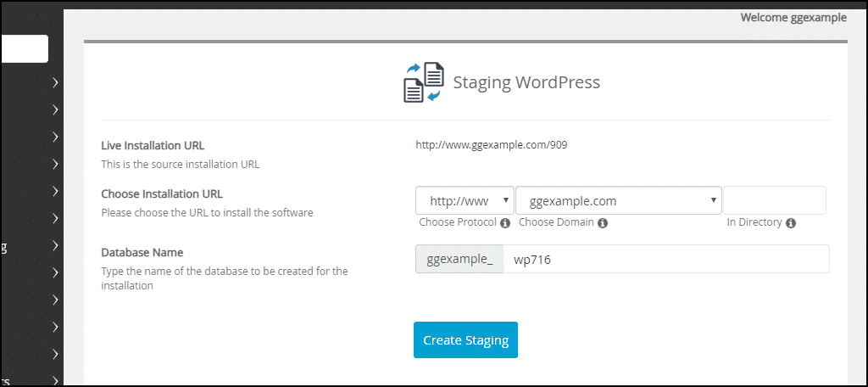Click the Choose Installation URL label

[162, 193]
